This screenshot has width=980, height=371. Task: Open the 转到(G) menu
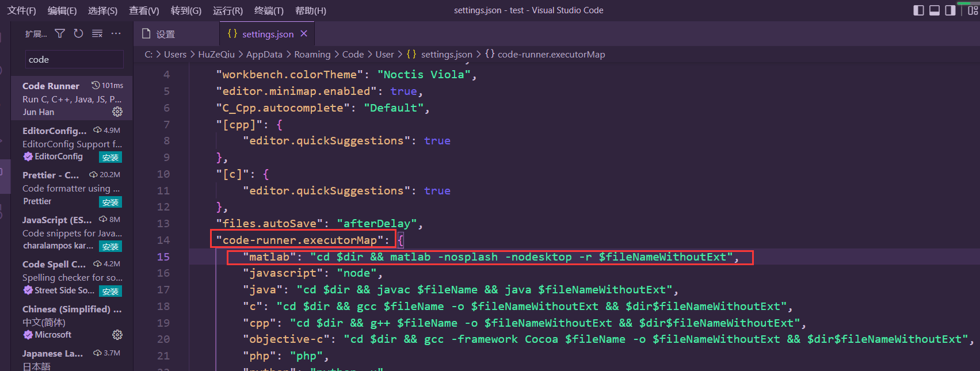[x=186, y=10]
